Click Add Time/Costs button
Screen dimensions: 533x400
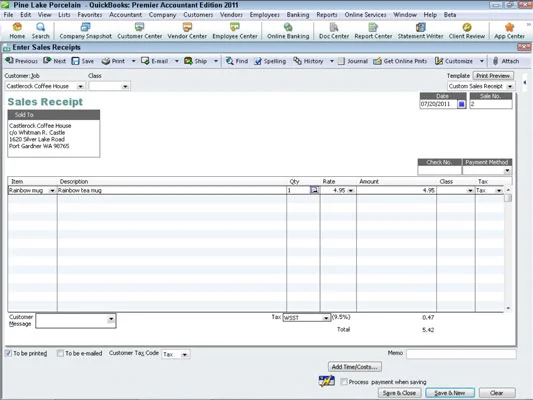pos(355,367)
